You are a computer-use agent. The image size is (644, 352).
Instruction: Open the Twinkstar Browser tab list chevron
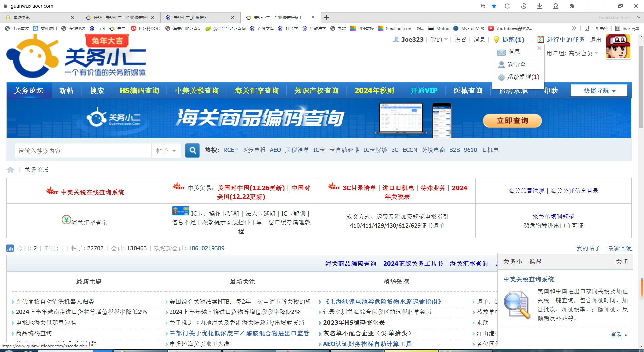[638, 17]
